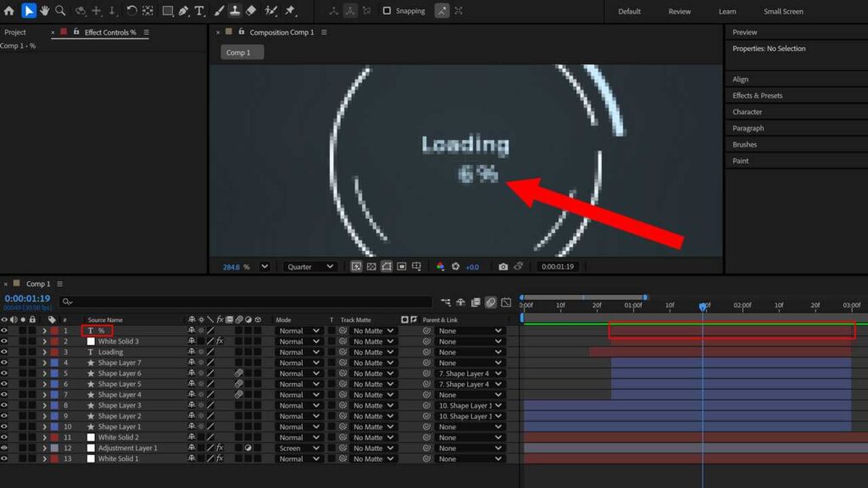
Task: Enable the Snapping checkbox
Action: point(387,10)
